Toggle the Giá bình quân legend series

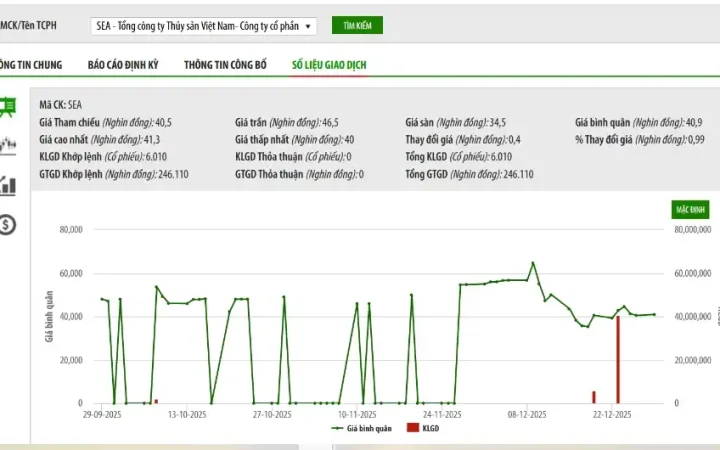click(x=361, y=428)
